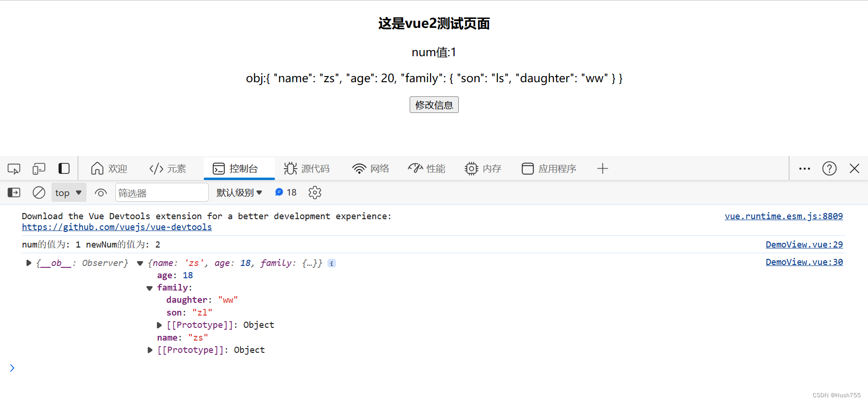Toggle live expression eye icon
The image size is (868, 402).
pyautogui.click(x=101, y=193)
